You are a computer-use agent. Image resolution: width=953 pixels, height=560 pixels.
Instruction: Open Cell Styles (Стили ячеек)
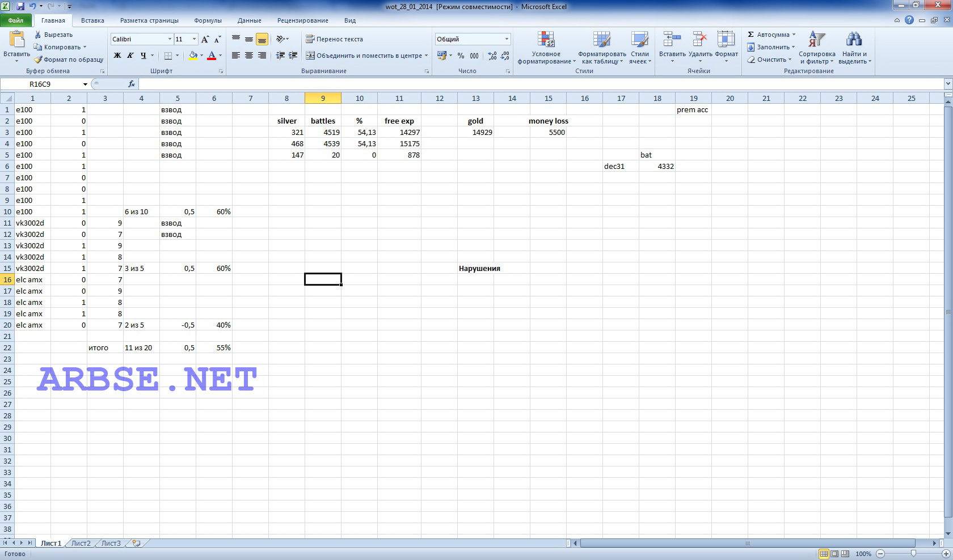(x=639, y=48)
